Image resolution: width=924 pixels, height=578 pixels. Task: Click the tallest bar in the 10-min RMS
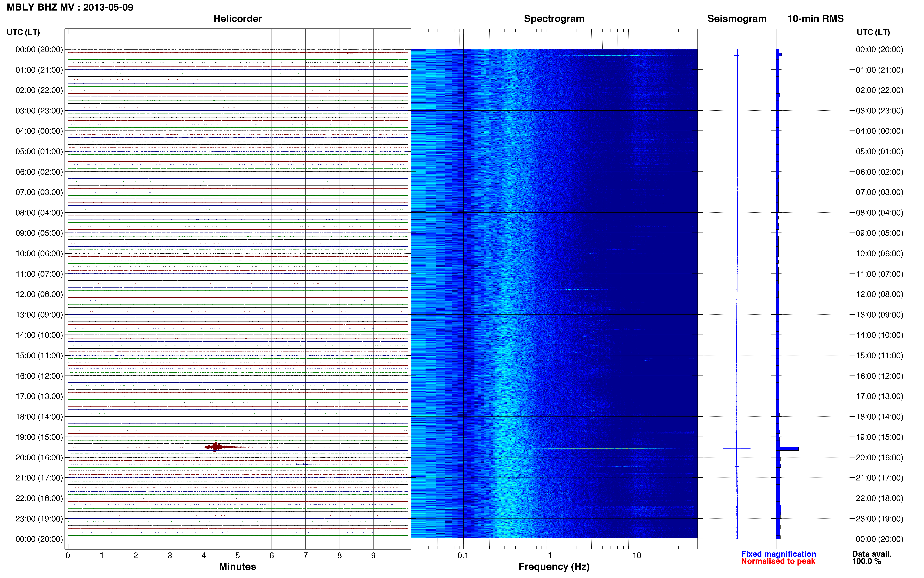pos(789,449)
